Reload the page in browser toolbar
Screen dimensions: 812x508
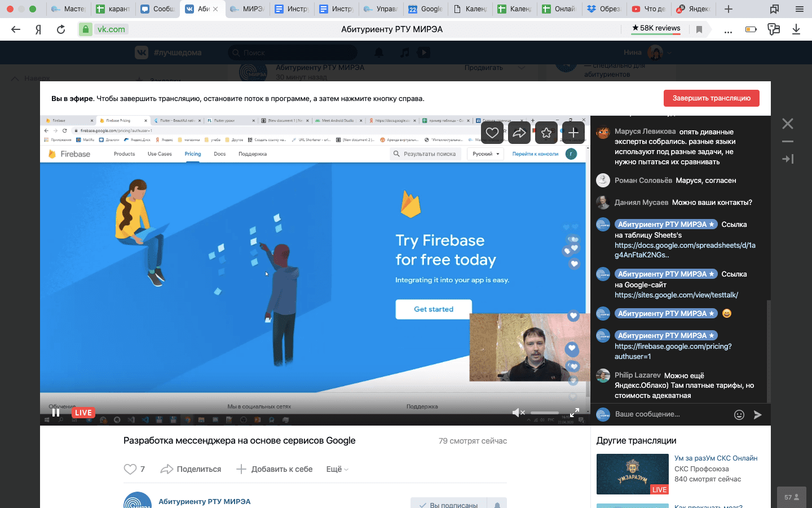[61, 29]
